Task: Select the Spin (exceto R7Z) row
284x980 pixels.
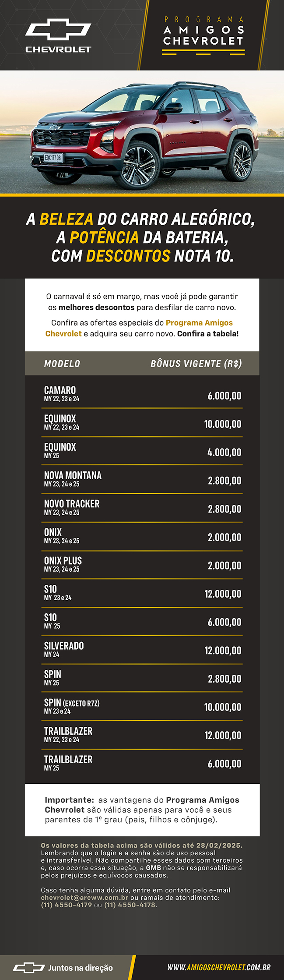Action: click(143, 706)
